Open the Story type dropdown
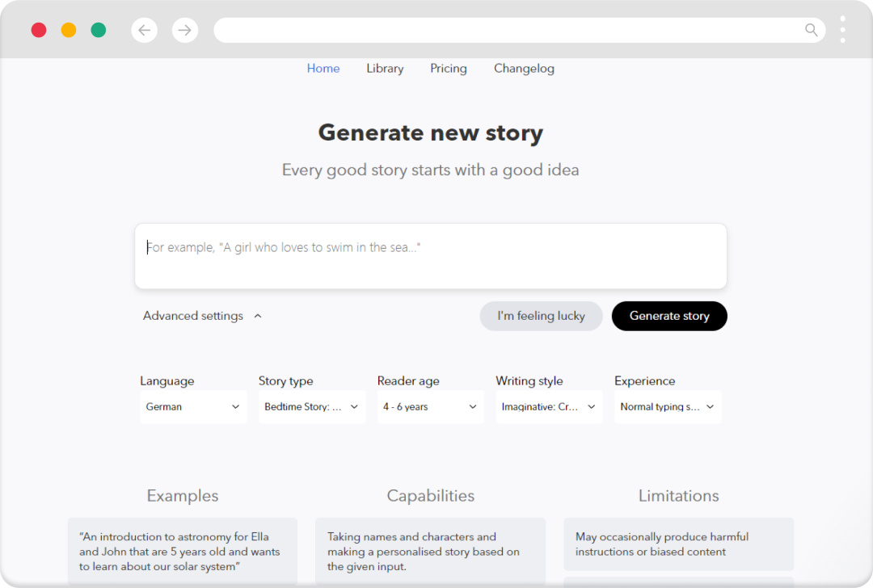This screenshot has width=873, height=588. [x=312, y=407]
